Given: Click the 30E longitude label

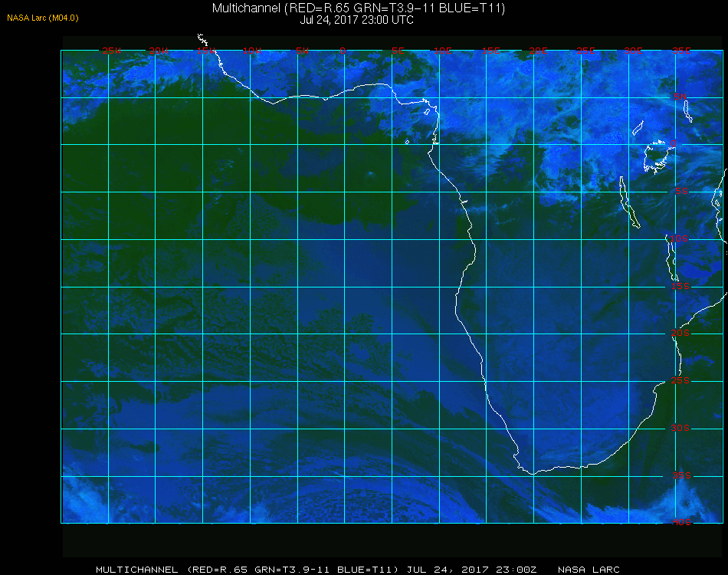Looking at the screenshot, I should 633,51.
